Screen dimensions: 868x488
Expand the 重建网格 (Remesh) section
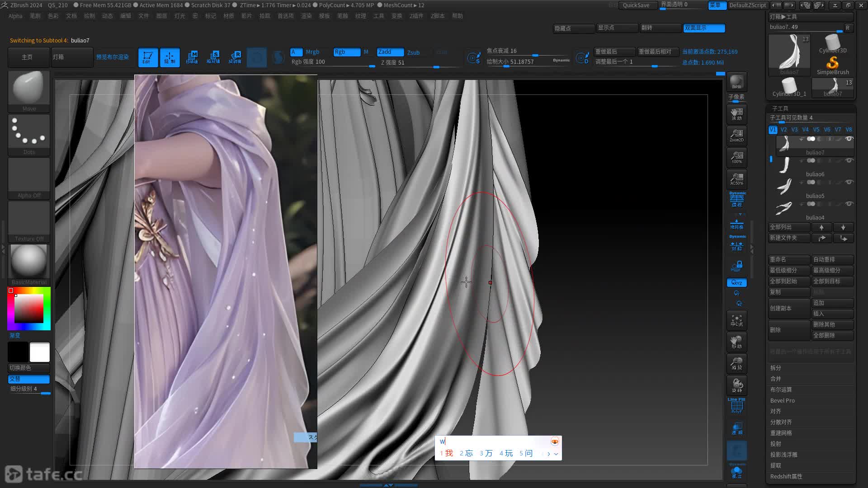pos(781,433)
